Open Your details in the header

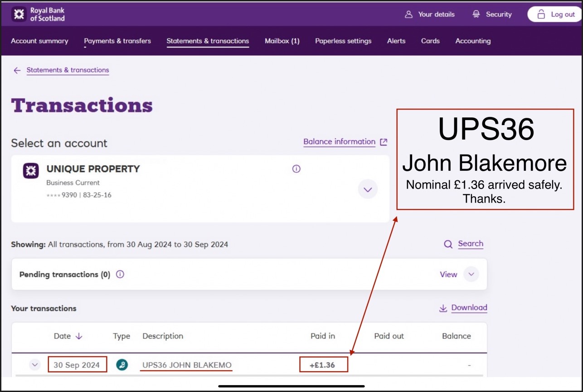click(429, 15)
